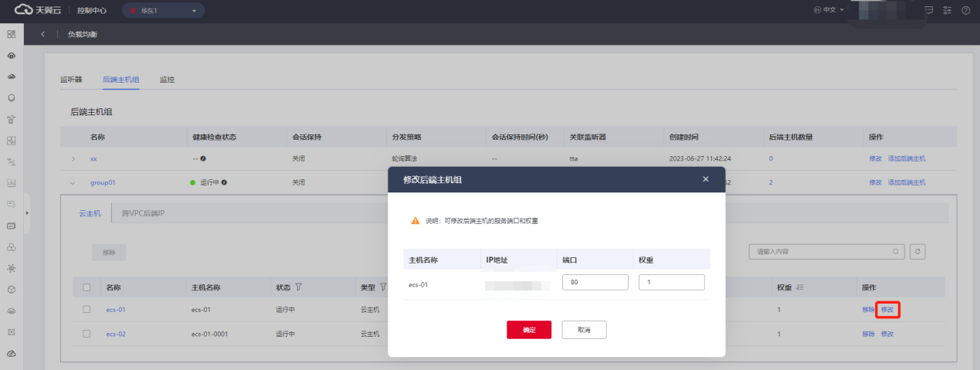Click the red 确定 button

click(529, 330)
